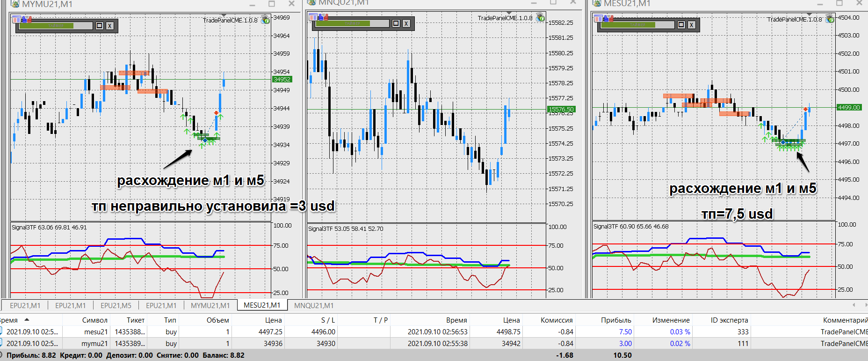Click the Signal3TF 53.05 58.41 52.70 indicator label

pyautogui.click(x=346, y=229)
